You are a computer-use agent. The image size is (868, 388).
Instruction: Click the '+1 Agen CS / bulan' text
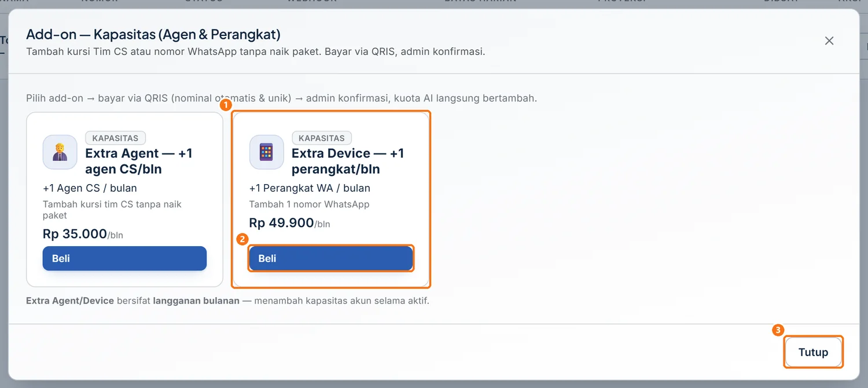point(90,188)
